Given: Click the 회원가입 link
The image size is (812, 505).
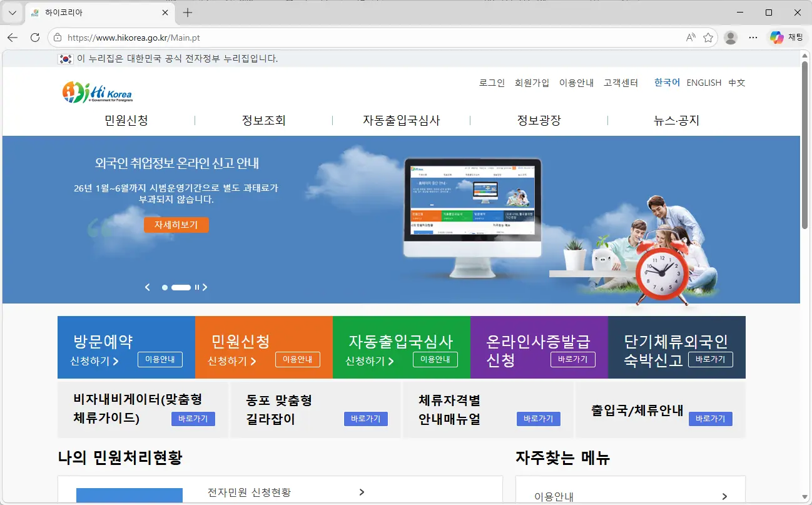Looking at the screenshot, I should (x=532, y=83).
